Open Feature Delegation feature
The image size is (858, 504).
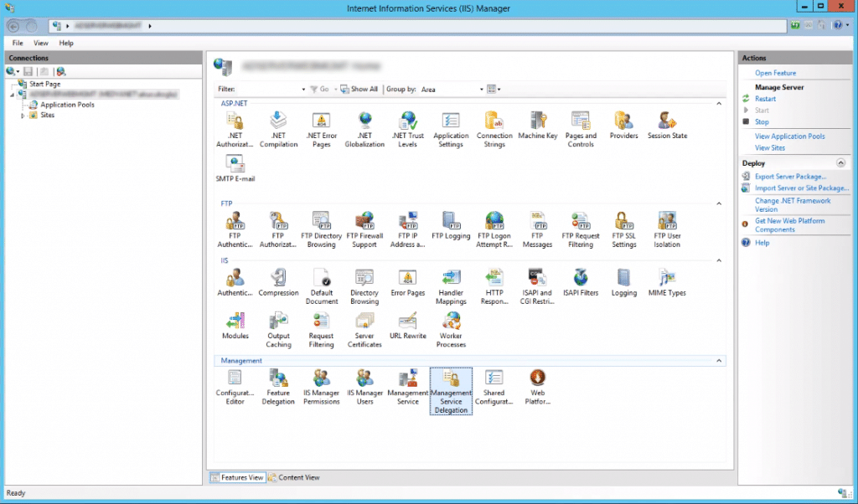point(278,387)
